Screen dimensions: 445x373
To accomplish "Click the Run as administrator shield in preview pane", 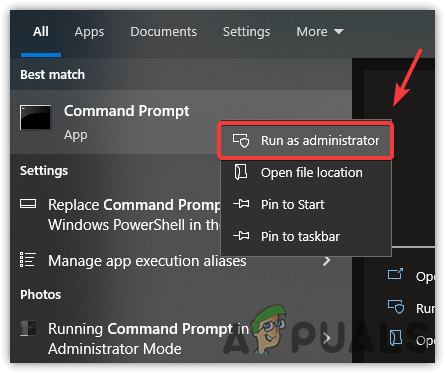I will tap(396, 307).
